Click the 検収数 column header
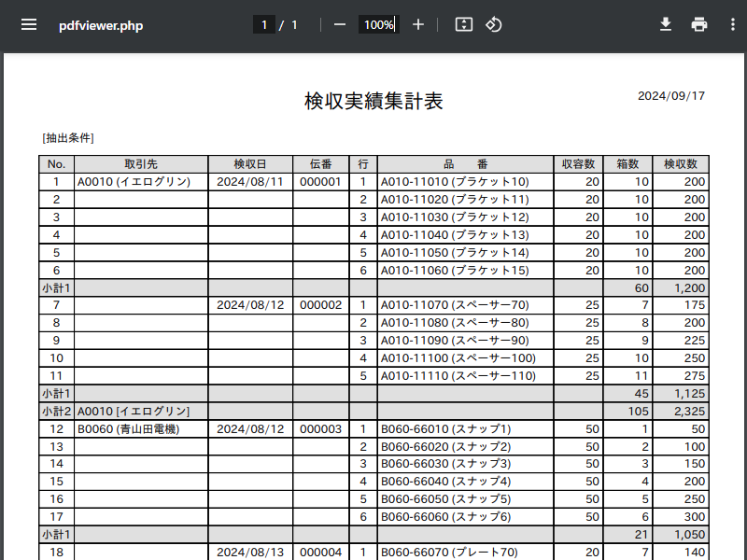The width and height of the screenshot is (747, 560). tap(681, 164)
